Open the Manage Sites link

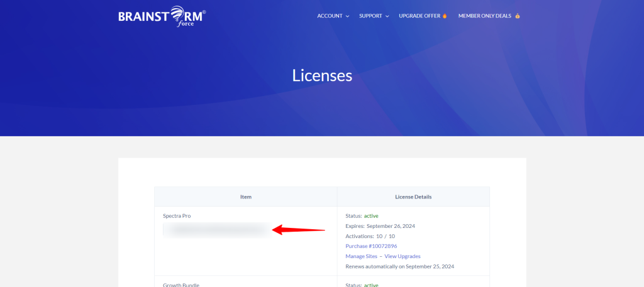point(362,256)
